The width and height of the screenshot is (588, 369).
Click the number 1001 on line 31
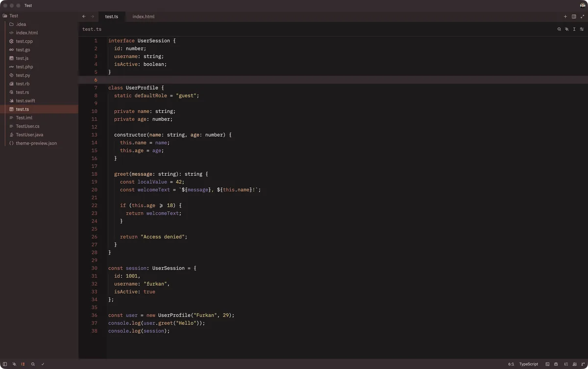pos(132,276)
